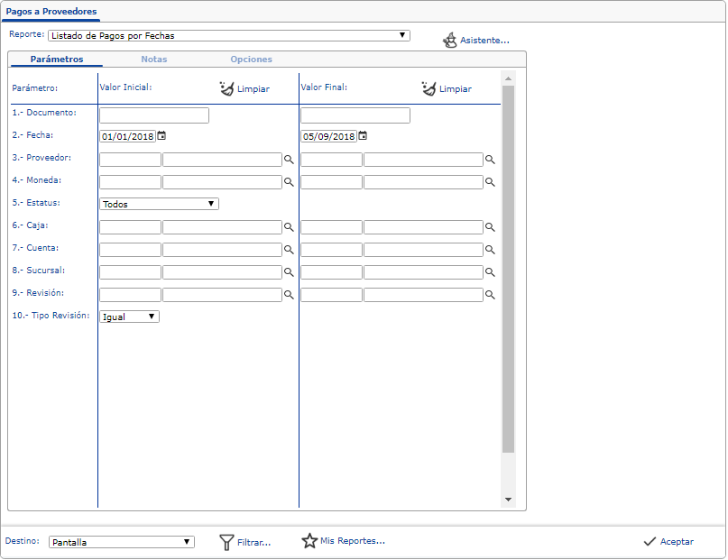Search final Moneda with magnifier icon
Viewport: 728px width, 560px height.
pyautogui.click(x=491, y=182)
